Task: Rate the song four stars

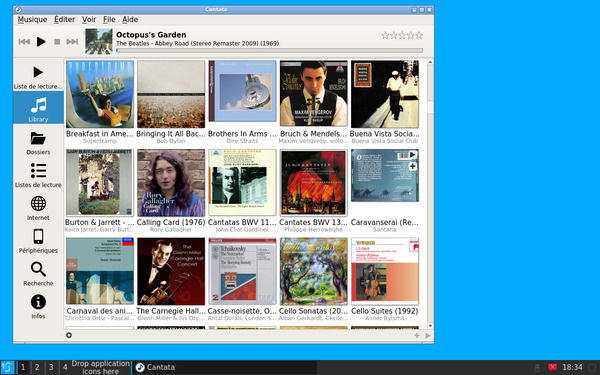Action: [x=410, y=36]
